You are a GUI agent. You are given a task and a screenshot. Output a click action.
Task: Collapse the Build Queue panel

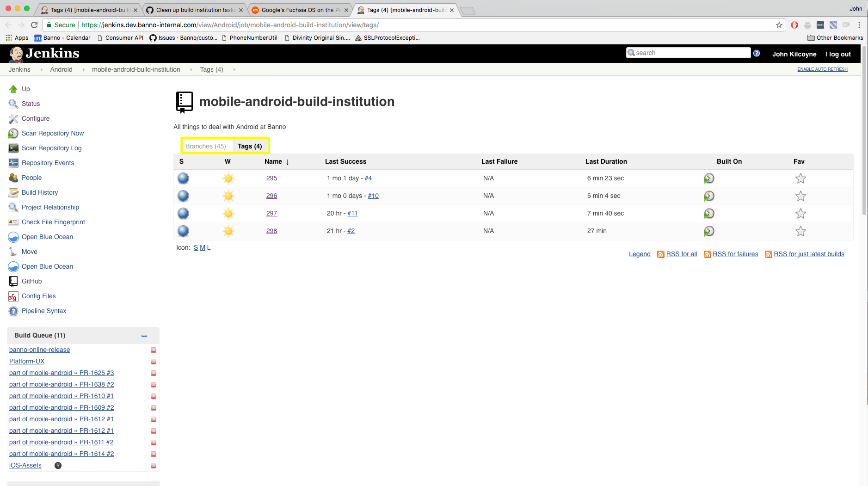(144, 336)
